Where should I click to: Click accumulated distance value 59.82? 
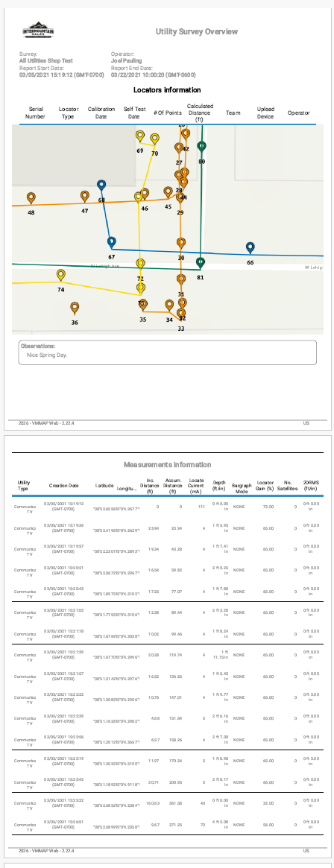(176, 570)
